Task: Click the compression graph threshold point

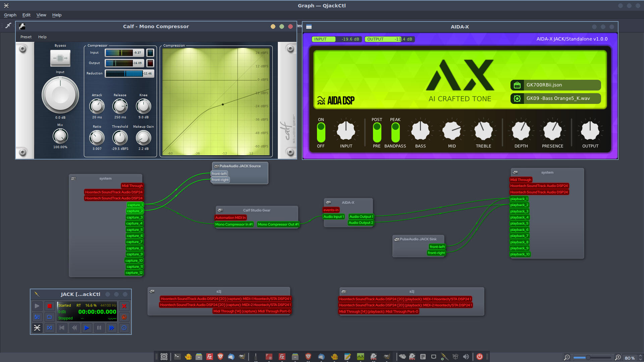Action: click(223, 104)
